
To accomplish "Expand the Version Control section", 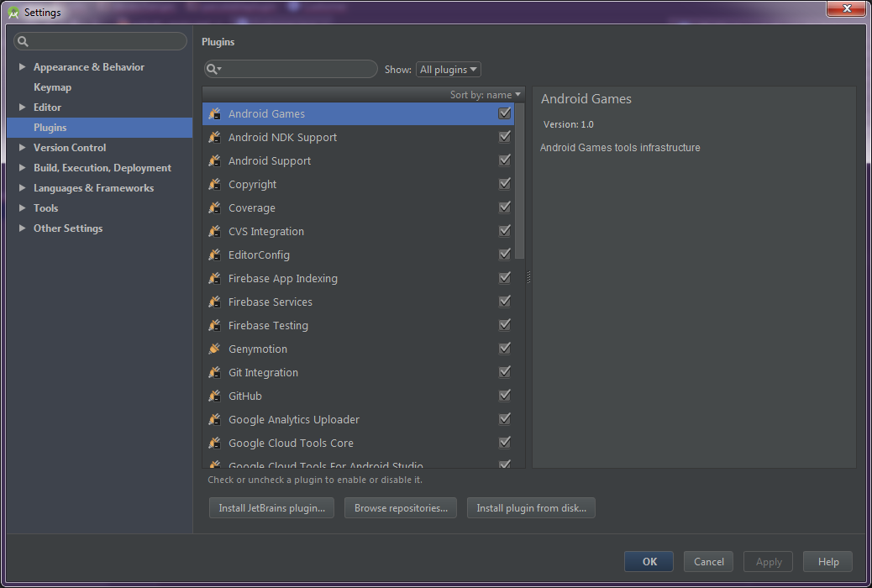I will pos(22,147).
